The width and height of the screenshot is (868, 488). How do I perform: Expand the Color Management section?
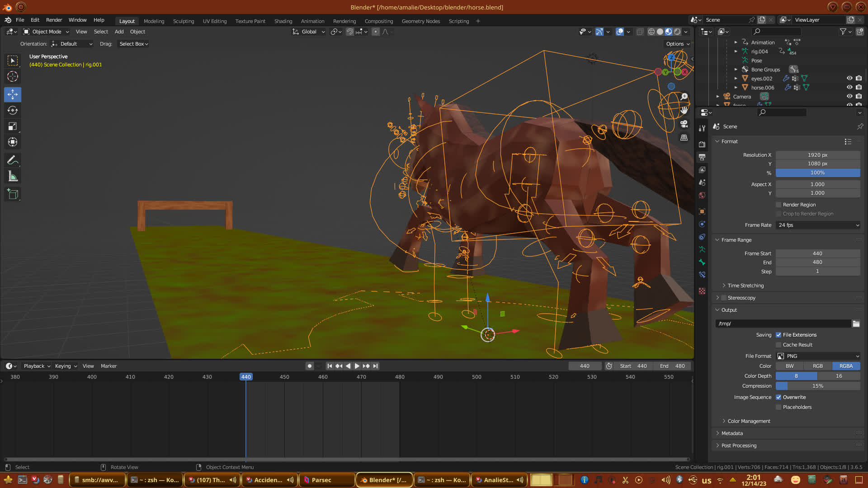(749, 421)
